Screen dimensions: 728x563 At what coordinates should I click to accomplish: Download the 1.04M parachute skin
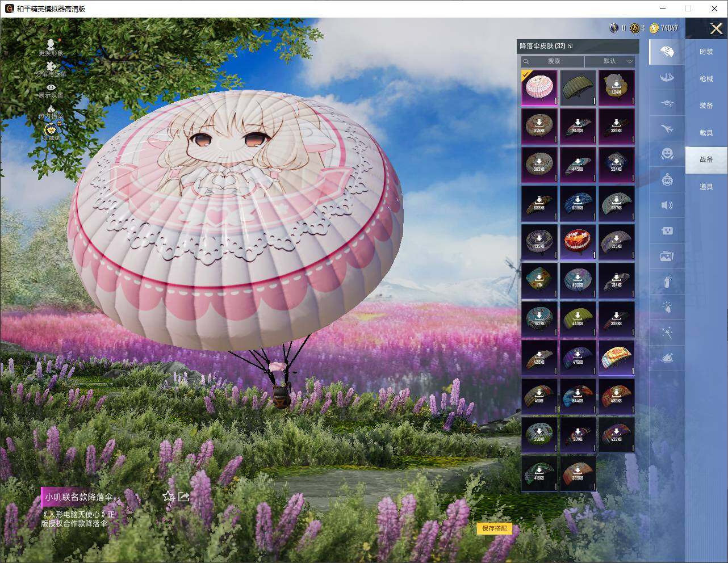pyautogui.click(x=617, y=88)
